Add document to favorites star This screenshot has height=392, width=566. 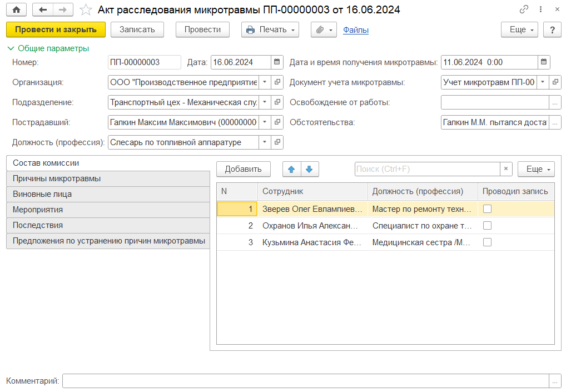point(86,10)
